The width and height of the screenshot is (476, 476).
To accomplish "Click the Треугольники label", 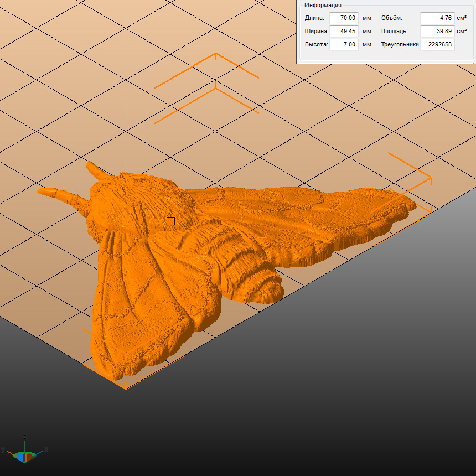I will click(400, 45).
